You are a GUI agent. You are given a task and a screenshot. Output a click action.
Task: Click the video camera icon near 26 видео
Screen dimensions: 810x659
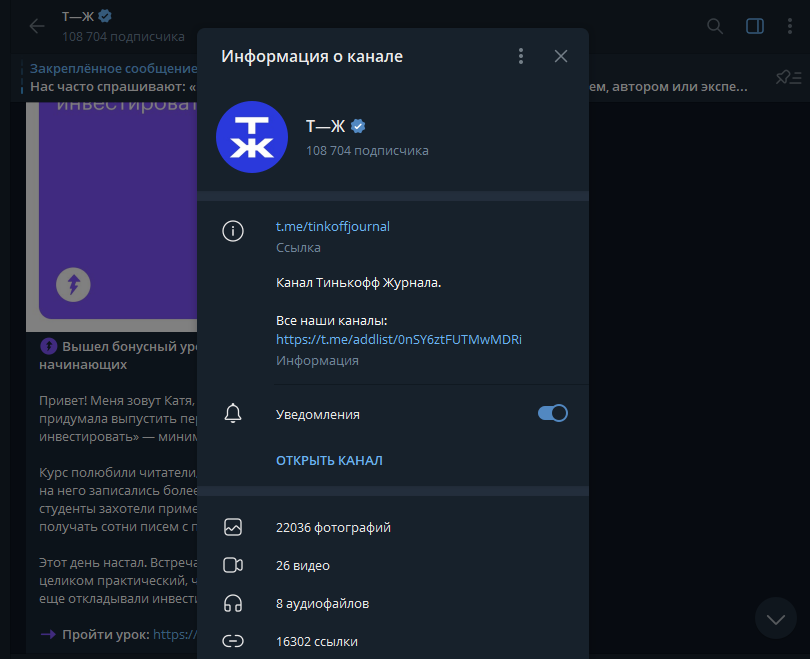tap(233, 565)
